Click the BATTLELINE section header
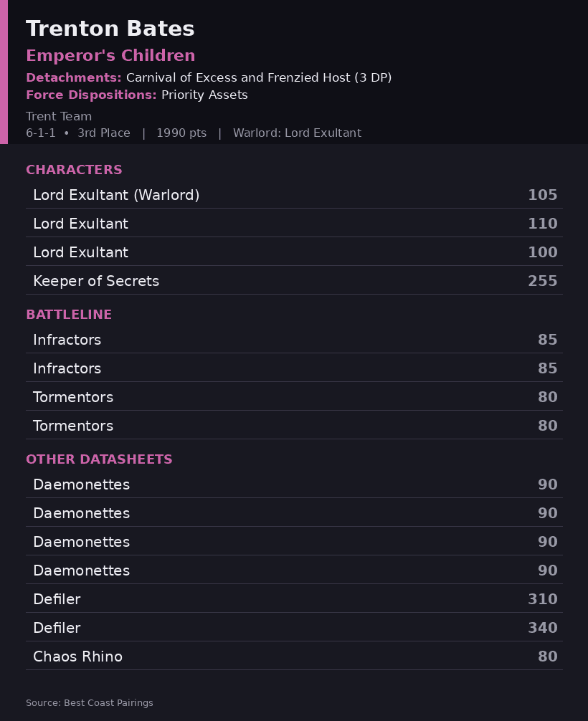The image size is (588, 721). 69,315
